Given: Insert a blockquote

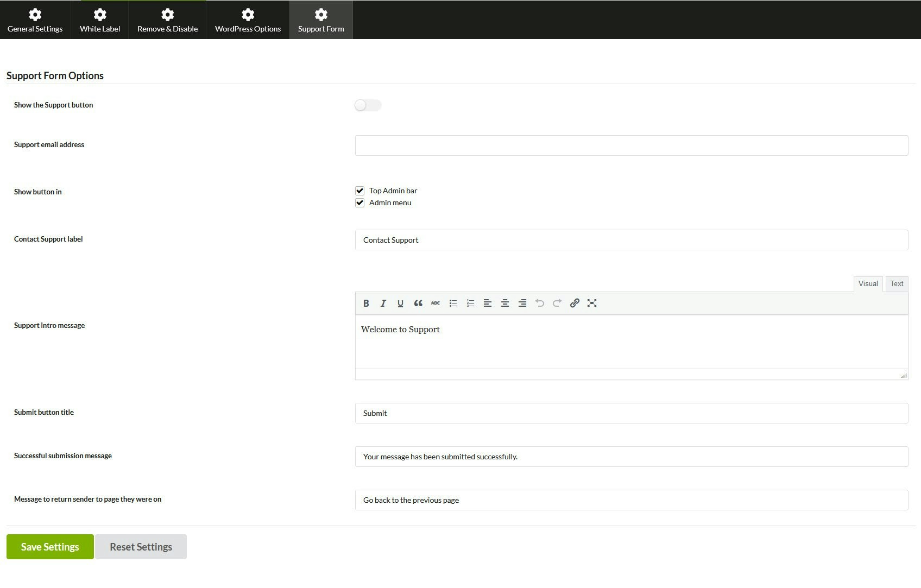Looking at the screenshot, I should coord(418,303).
